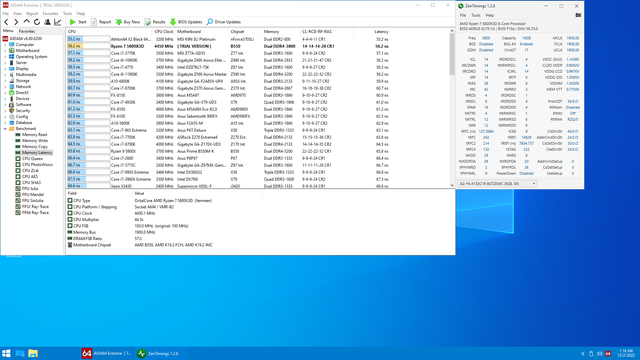The width and height of the screenshot is (640, 360).
Task: Switch to the Favorites tab in sidebar
Action: pyautogui.click(x=27, y=31)
